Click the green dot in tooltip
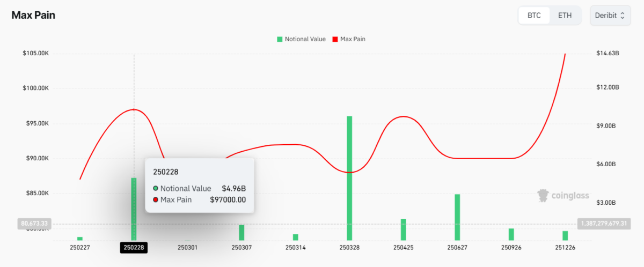Screen dimensions: 644x267 (156, 188)
